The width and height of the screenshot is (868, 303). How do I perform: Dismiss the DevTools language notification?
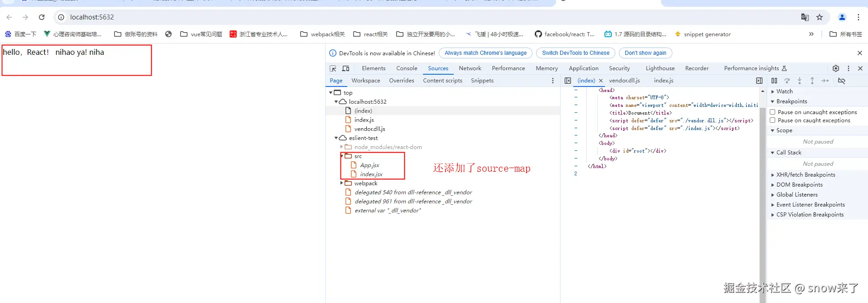pyautogui.click(x=860, y=53)
